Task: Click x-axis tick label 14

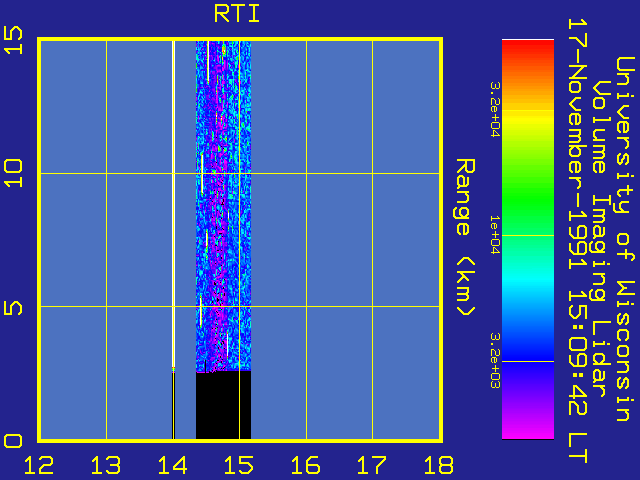Action: [172, 465]
